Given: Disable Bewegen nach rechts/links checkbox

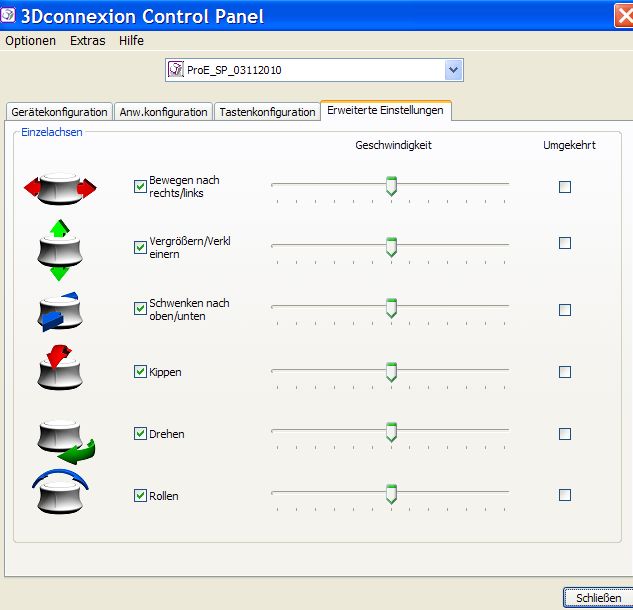Looking at the screenshot, I should [140, 186].
